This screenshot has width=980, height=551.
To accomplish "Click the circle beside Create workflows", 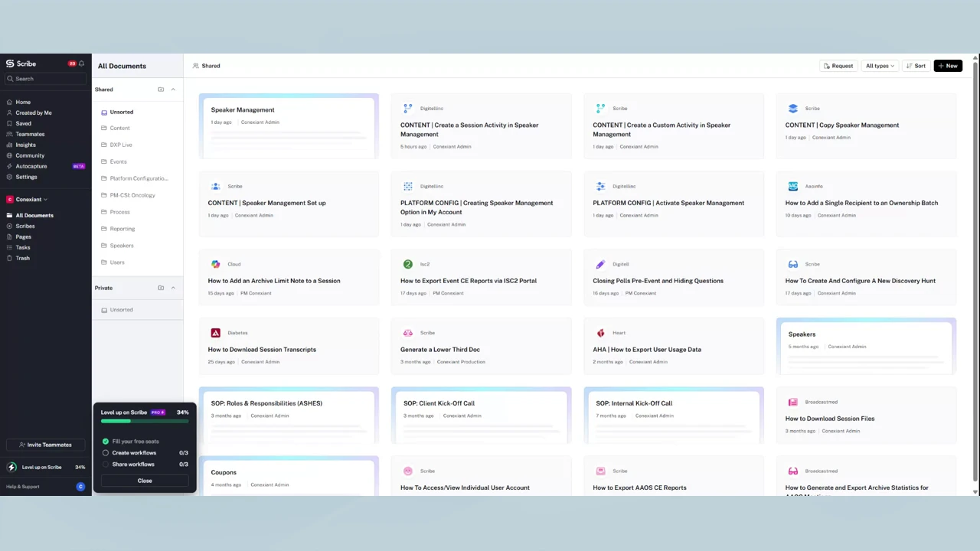I will 106,453.
